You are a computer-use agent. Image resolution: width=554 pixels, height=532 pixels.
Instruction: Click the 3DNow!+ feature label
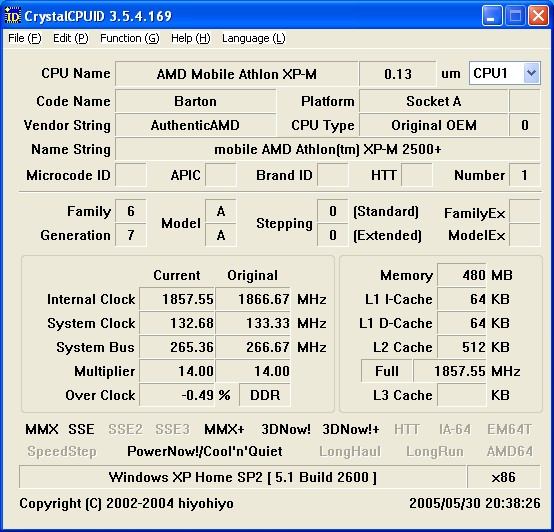click(x=350, y=429)
